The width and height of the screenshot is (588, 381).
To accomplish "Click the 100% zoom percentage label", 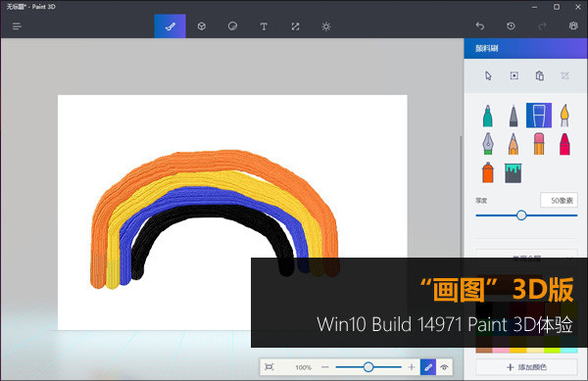I will tap(303, 367).
